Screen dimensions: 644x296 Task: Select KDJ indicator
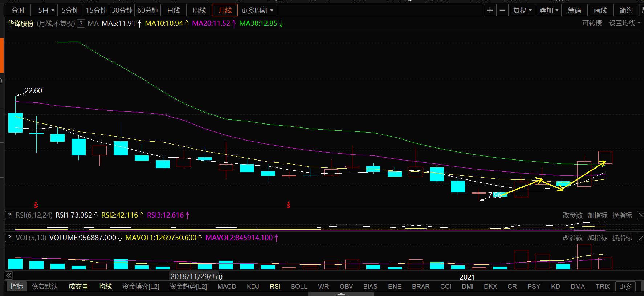click(253, 287)
